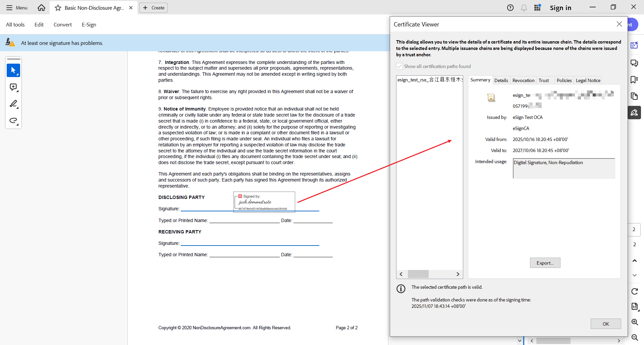The image size is (644, 345).
Task: Switch to the Revocation tab
Action: (x=523, y=80)
